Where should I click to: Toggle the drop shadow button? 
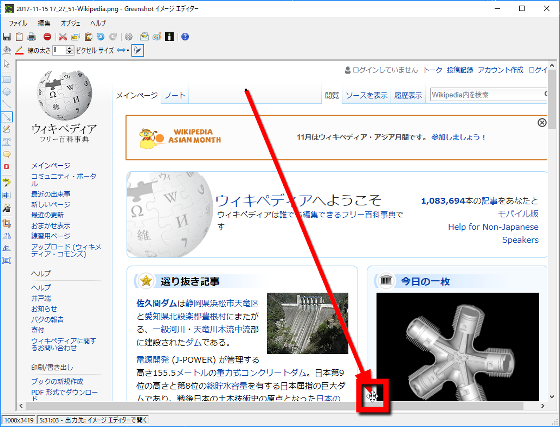point(138,50)
